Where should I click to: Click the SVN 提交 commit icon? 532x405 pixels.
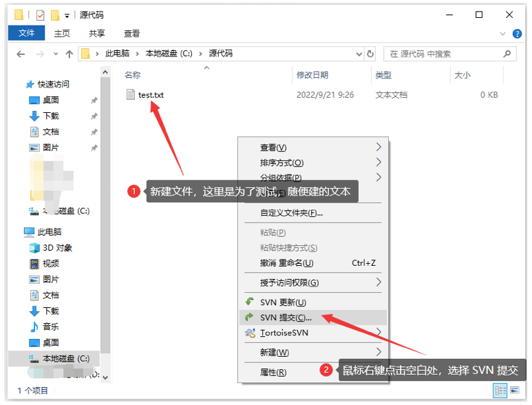249,318
